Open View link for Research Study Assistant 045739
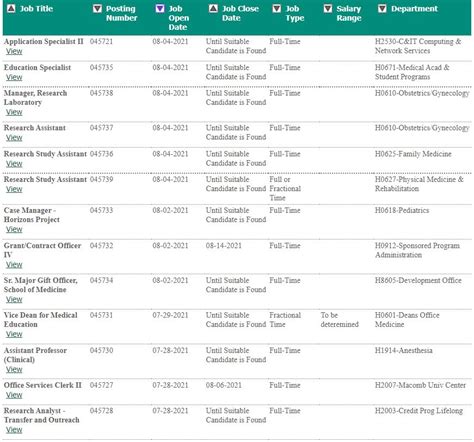 click(14, 189)
